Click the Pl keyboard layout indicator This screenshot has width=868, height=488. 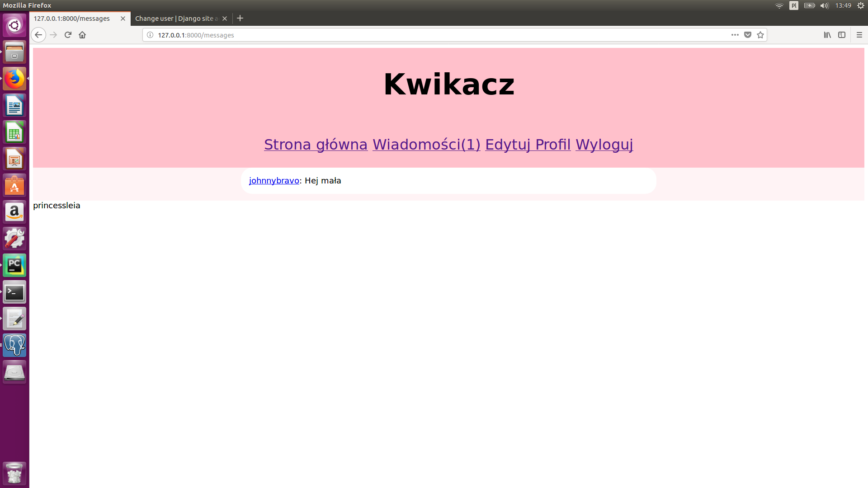pyautogui.click(x=794, y=5)
